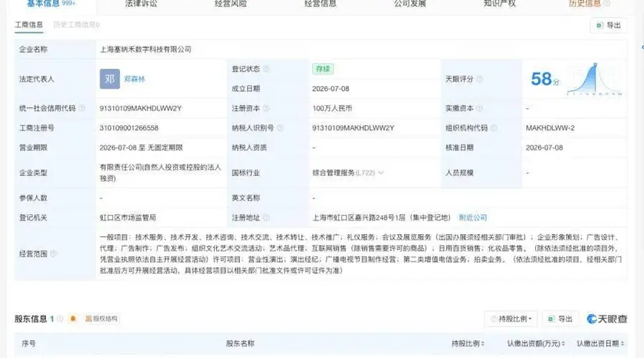Click the score distribution curve chart

(595, 79)
